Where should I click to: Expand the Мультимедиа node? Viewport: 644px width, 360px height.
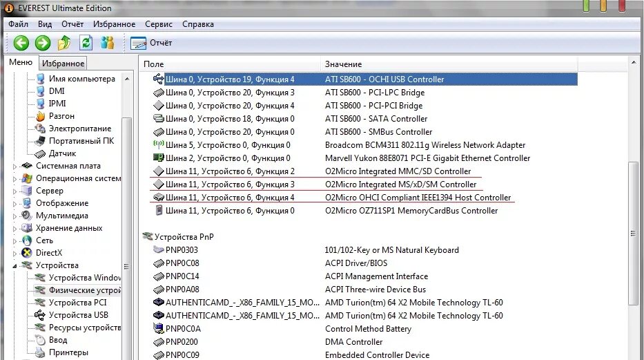[x=14, y=216]
